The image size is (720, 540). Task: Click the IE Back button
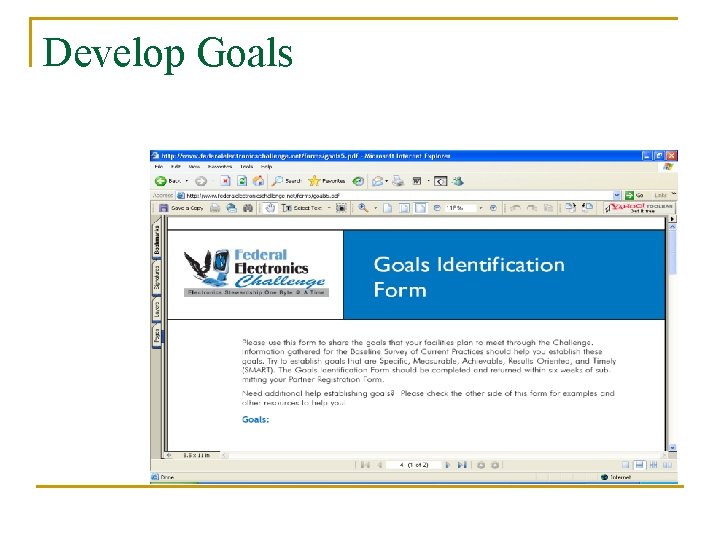(x=168, y=181)
